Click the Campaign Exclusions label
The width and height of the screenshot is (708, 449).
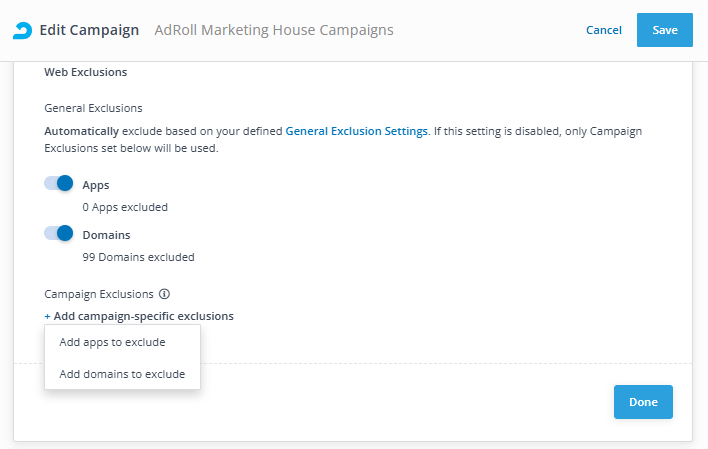pyautogui.click(x=99, y=294)
